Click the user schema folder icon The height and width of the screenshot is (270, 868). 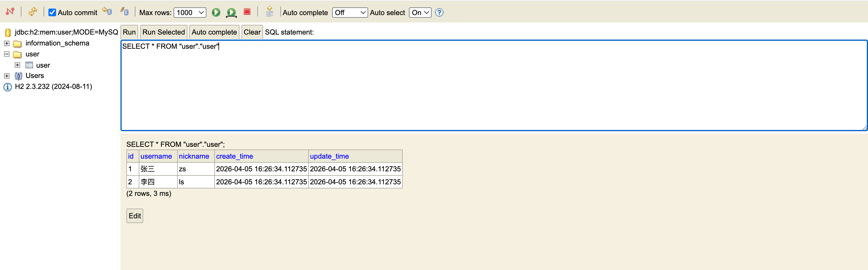pos(17,54)
